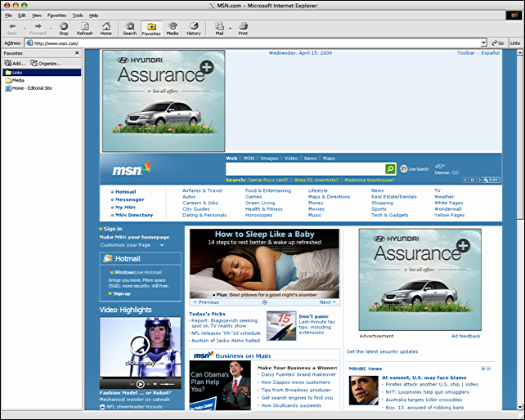This screenshot has width=525, height=420.
Task: Show next weather item arrow
Action: click(479, 180)
